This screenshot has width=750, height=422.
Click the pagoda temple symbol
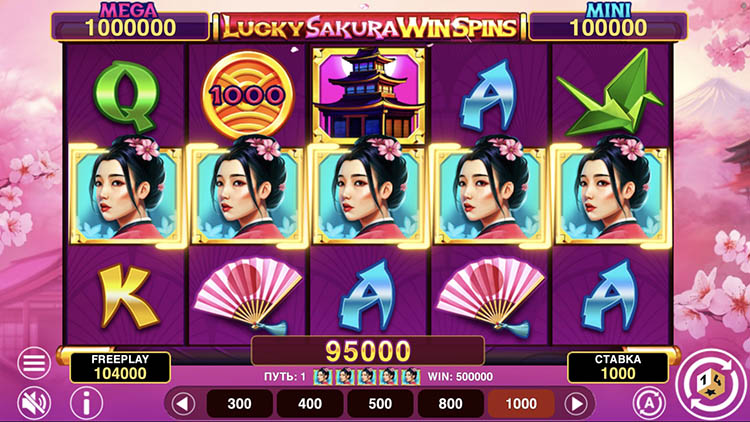(369, 94)
